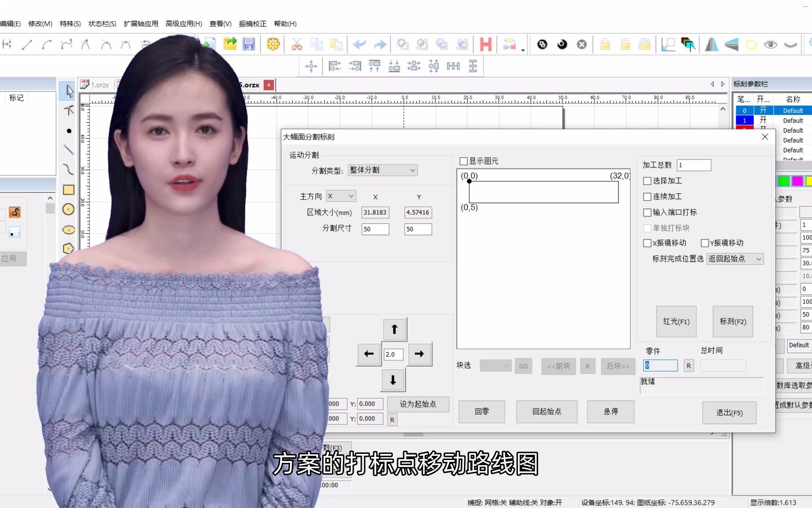
Task: Open a file with the Open icon
Action: pyautogui.click(x=229, y=44)
